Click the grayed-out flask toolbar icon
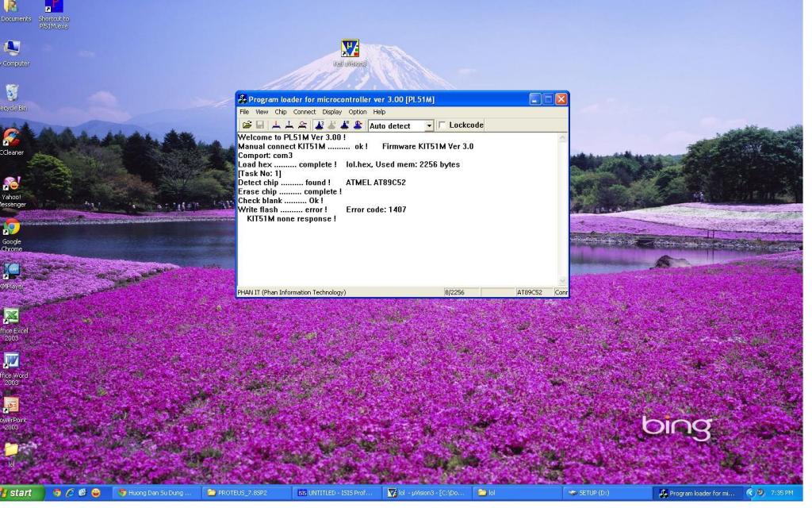The height and width of the screenshot is (508, 812). pos(332,125)
